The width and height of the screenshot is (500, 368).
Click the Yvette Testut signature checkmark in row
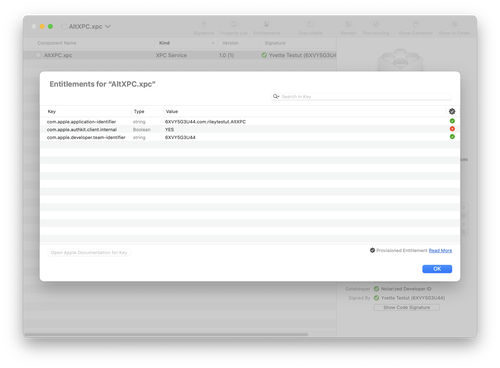click(x=264, y=55)
